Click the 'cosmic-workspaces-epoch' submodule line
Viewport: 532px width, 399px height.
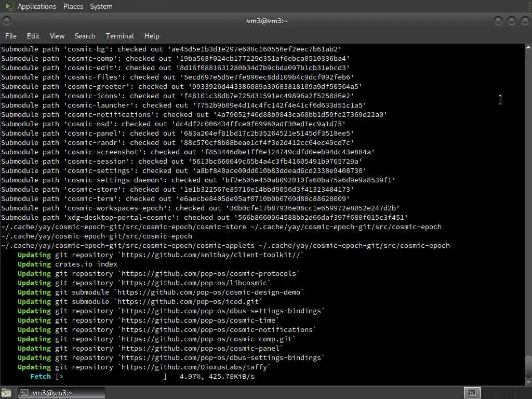click(x=200, y=208)
